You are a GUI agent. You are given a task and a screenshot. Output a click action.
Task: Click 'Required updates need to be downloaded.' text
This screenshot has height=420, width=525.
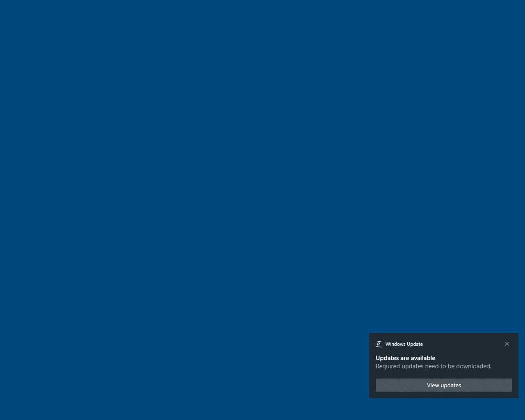[434, 366]
